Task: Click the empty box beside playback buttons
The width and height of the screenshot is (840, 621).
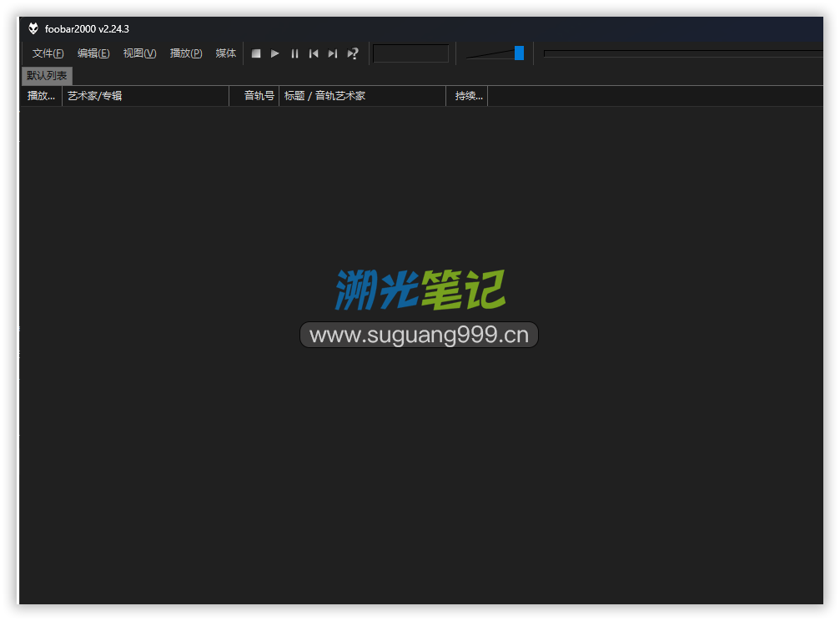Action: pyautogui.click(x=411, y=53)
